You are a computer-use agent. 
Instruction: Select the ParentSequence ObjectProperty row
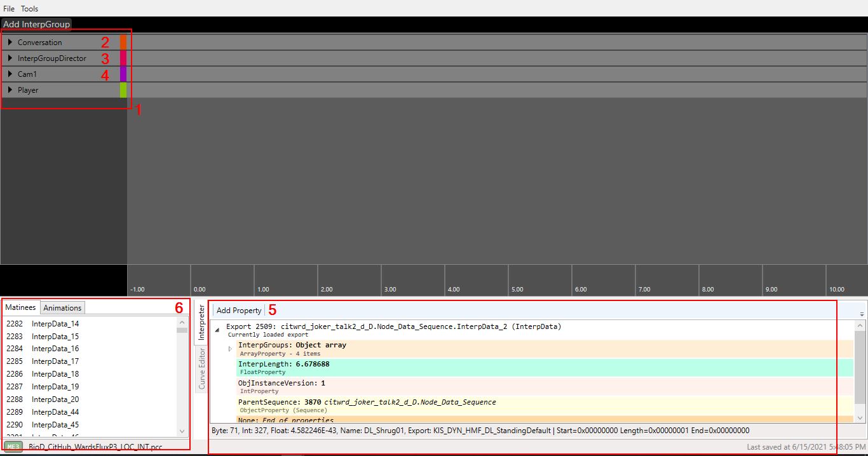tap(545, 406)
